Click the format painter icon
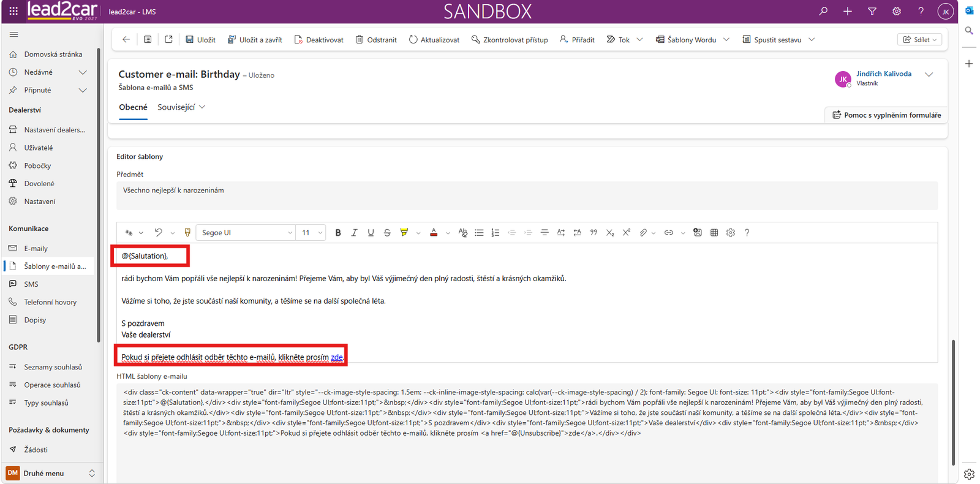Image resolution: width=980 pixels, height=484 pixels. (187, 233)
